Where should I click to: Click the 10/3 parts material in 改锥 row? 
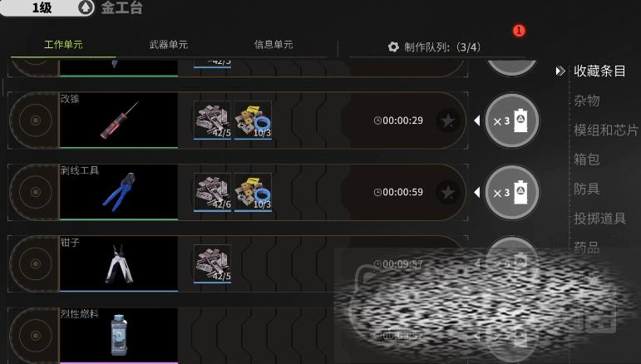(253, 121)
